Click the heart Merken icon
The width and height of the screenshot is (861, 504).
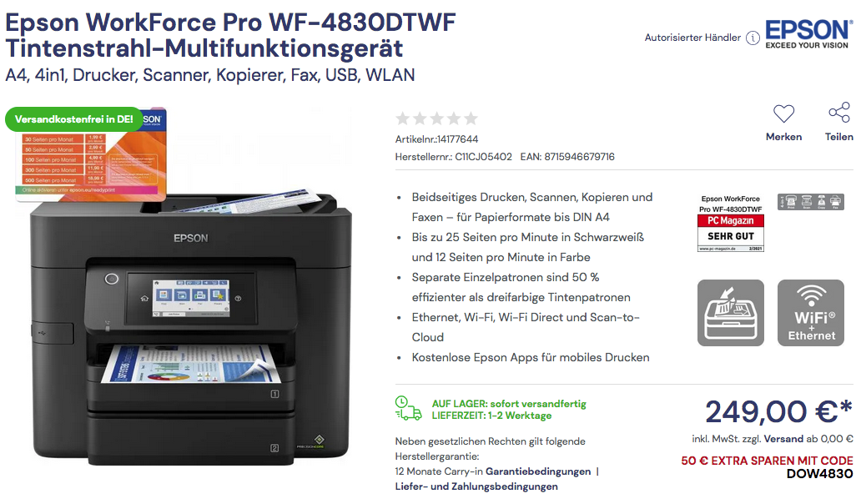[x=783, y=113]
